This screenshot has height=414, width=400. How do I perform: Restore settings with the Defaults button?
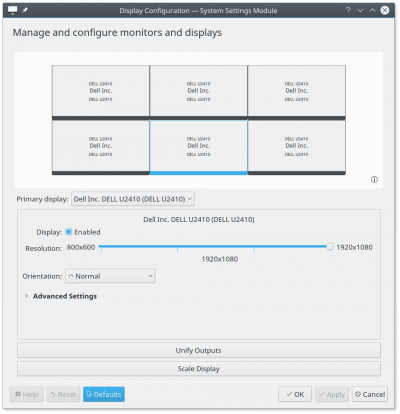[104, 394]
